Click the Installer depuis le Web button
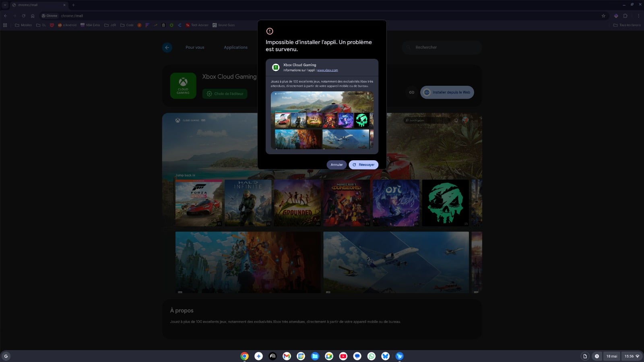This screenshot has width=644, height=362. point(447,92)
